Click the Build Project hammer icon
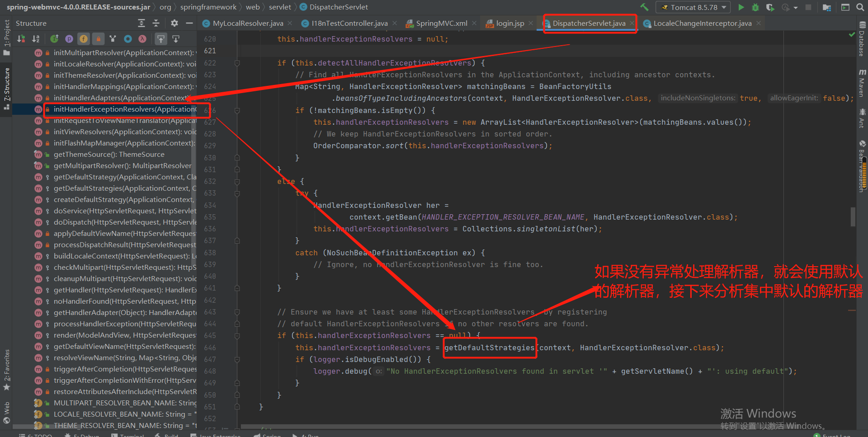 click(644, 7)
